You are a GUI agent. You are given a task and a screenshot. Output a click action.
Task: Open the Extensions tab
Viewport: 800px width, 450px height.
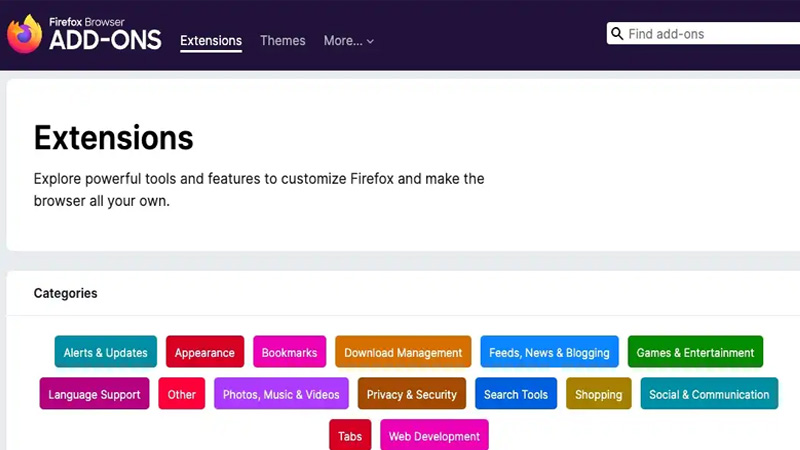(210, 41)
